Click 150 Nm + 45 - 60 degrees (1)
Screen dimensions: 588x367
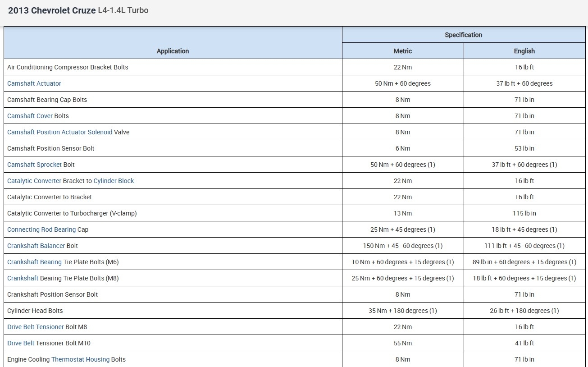click(x=403, y=246)
